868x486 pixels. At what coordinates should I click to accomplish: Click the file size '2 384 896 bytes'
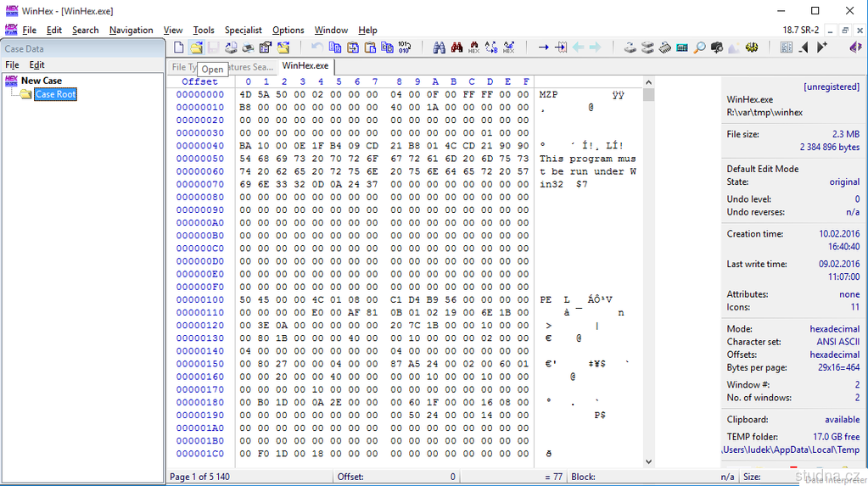coord(830,147)
